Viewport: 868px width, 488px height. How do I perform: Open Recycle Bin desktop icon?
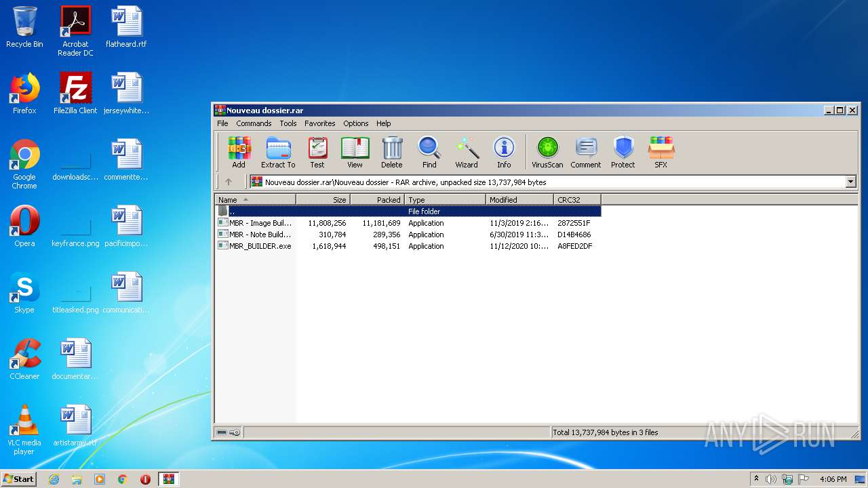[x=24, y=27]
